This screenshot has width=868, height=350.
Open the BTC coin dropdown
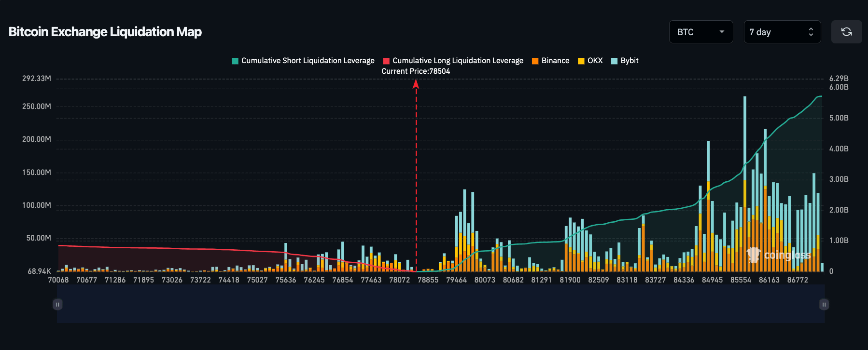click(700, 32)
